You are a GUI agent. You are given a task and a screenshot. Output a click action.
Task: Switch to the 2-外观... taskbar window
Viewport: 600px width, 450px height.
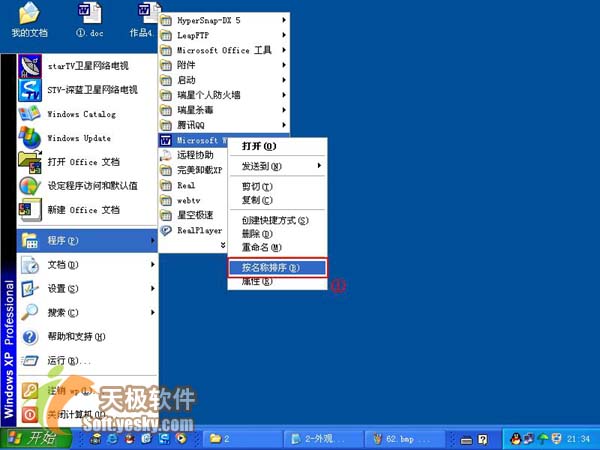(324, 439)
